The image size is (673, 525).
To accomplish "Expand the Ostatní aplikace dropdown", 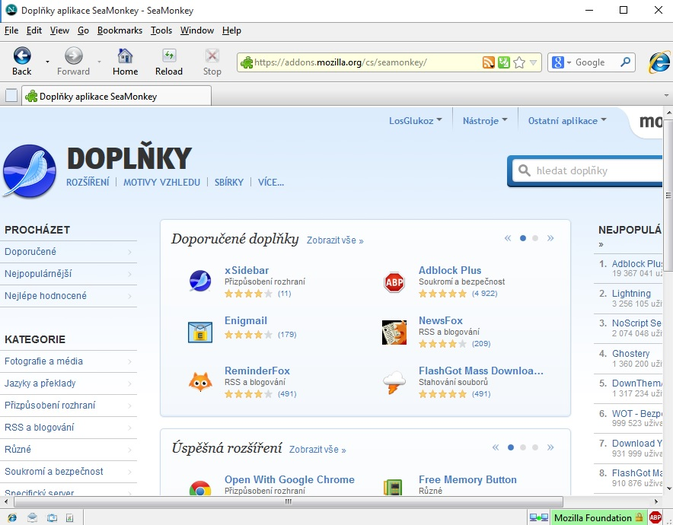I will point(567,121).
